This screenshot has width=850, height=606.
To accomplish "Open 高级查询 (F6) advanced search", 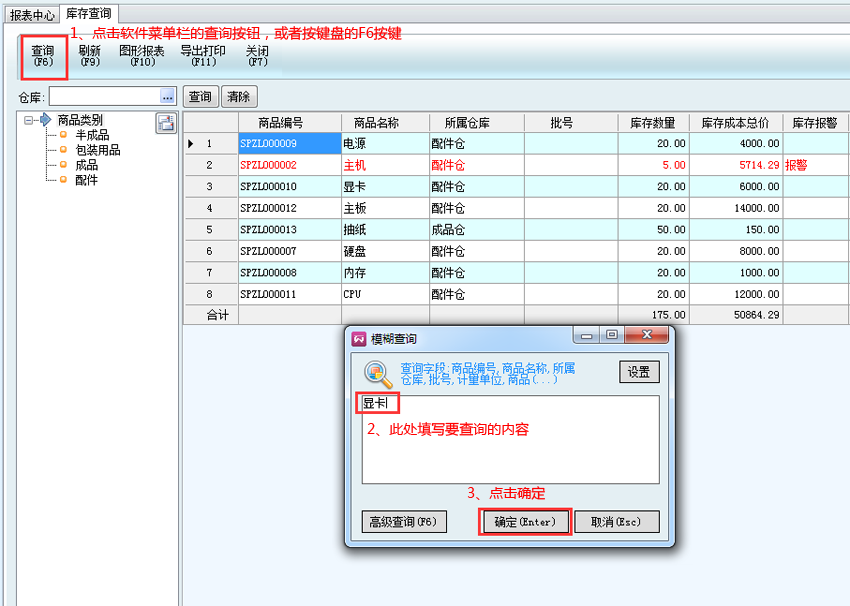I will (x=404, y=522).
